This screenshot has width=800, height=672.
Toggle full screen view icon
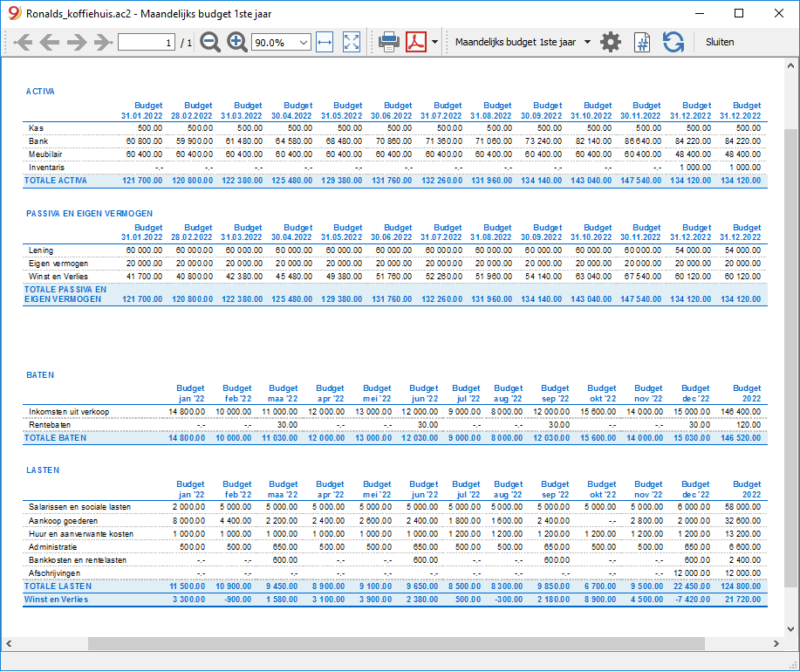click(x=352, y=43)
